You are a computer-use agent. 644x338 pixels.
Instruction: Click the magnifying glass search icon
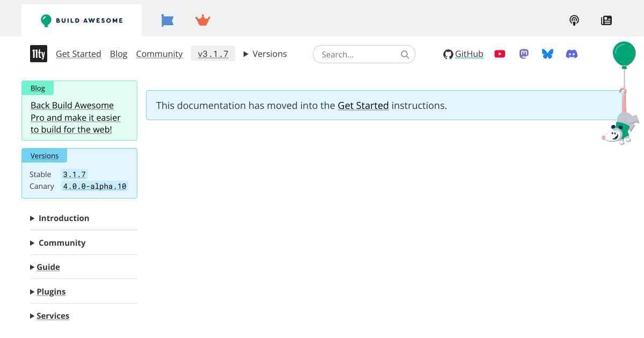pos(405,54)
